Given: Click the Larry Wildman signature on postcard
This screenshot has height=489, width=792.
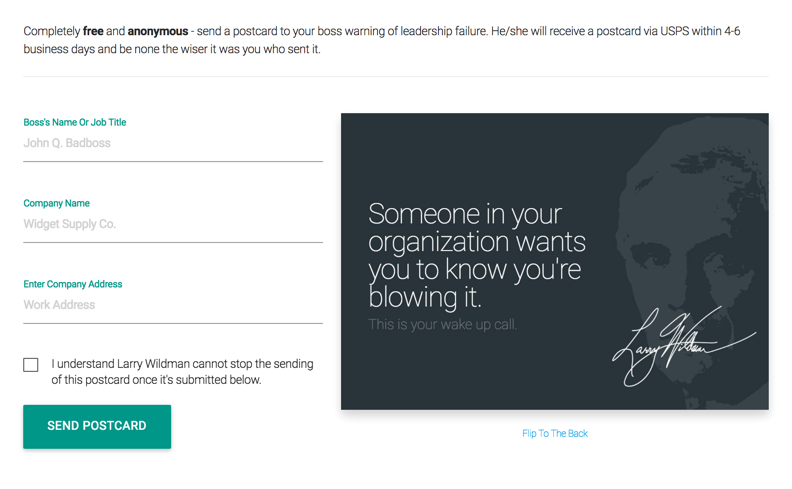Looking at the screenshot, I should pyautogui.click(x=683, y=346).
